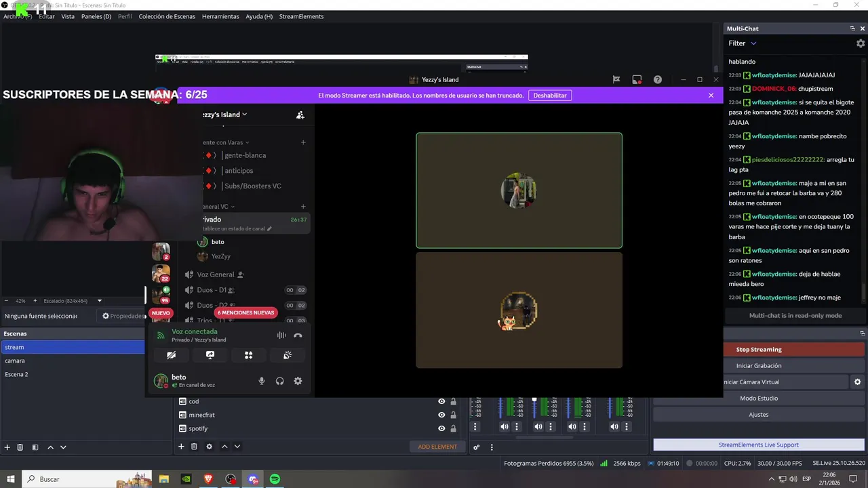Move source up arrow
868x488 pixels.
224,446
